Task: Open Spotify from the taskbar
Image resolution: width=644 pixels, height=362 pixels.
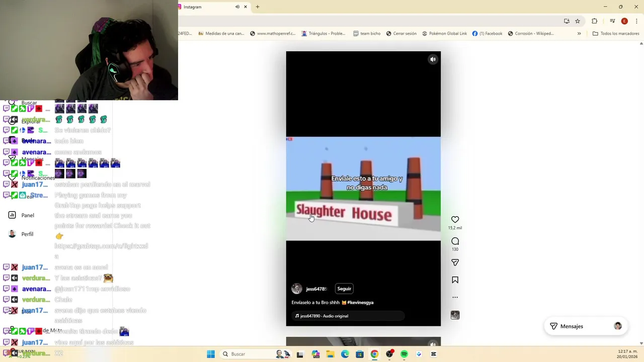Action: [x=404, y=354]
